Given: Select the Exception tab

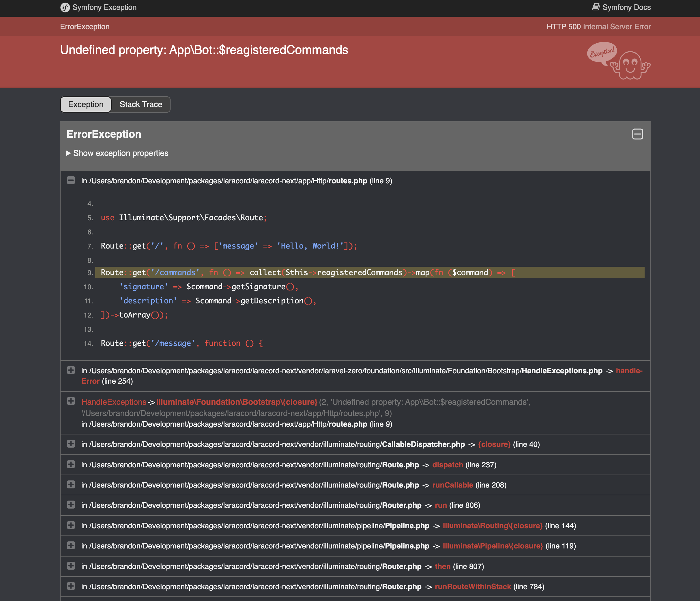Looking at the screenshot, I should 86,104.
